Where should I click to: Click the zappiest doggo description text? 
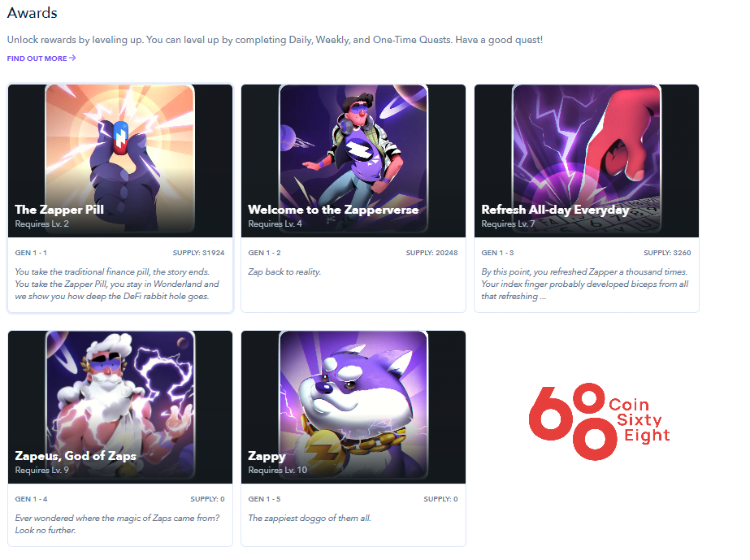(x=310, y=519)
